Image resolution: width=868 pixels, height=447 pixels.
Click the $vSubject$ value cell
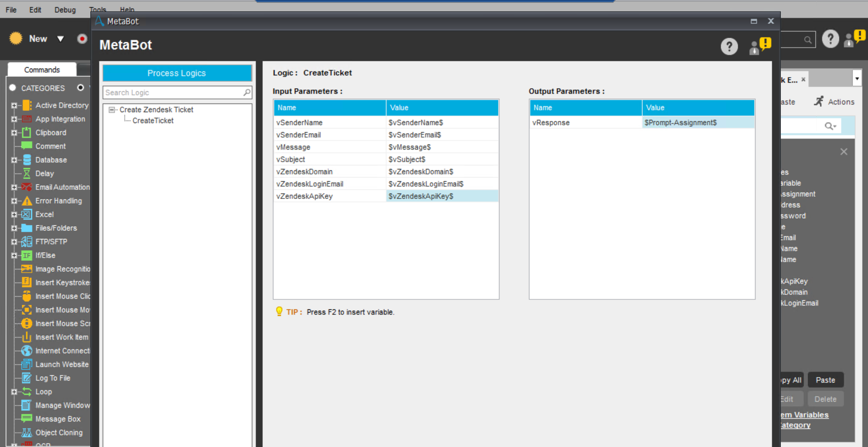pos(442,159)
